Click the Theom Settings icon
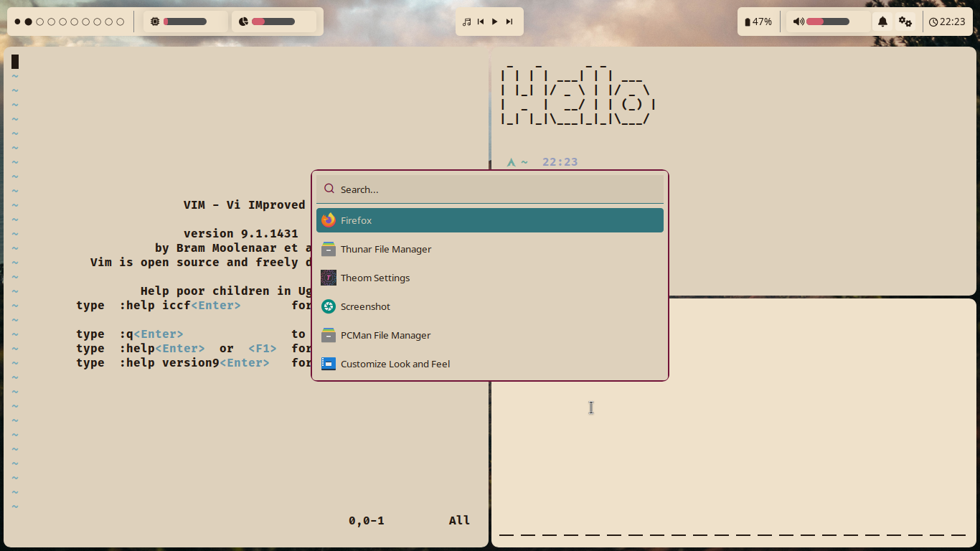This screenshot has width=980, height=551. [329, 278]
